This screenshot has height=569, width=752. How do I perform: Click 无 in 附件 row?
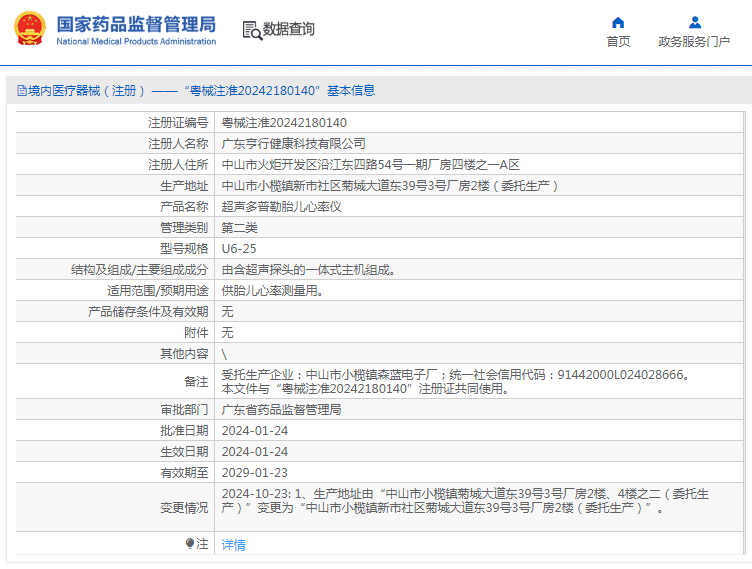click(227, 332)
